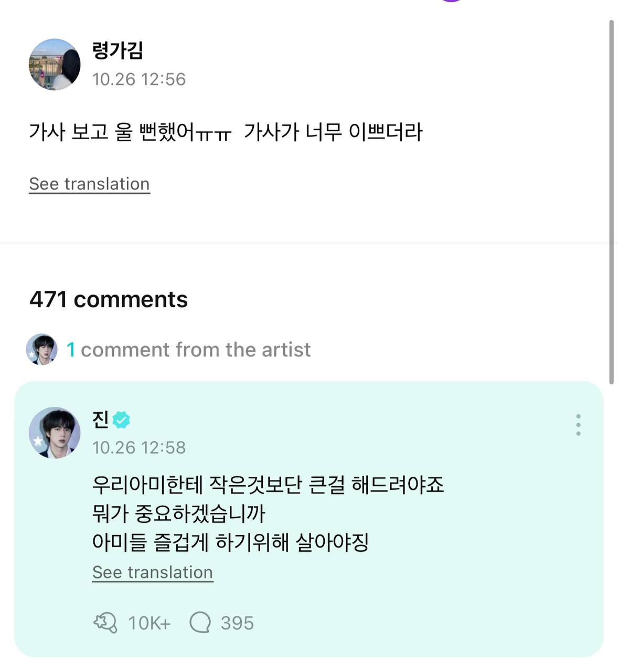Click the reply bubble icon beside 395
This screenshot has height=672, width=618.
pyautogui.click(x=200, y=623)
